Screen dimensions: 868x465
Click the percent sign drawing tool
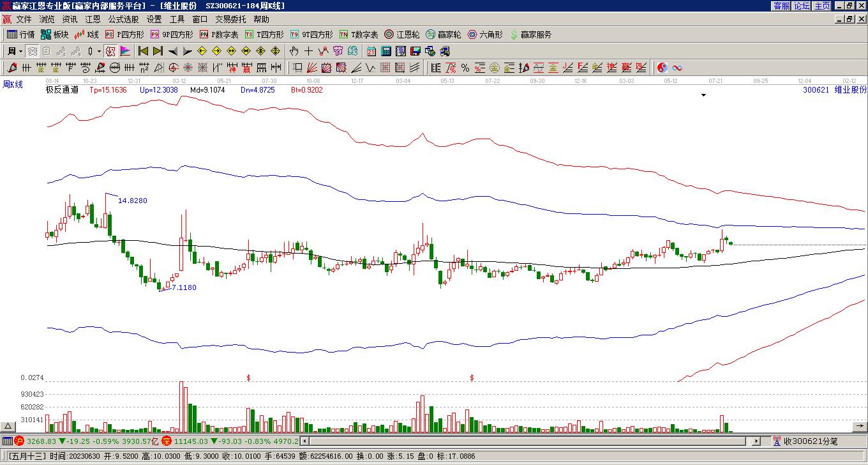pos(465,68)
